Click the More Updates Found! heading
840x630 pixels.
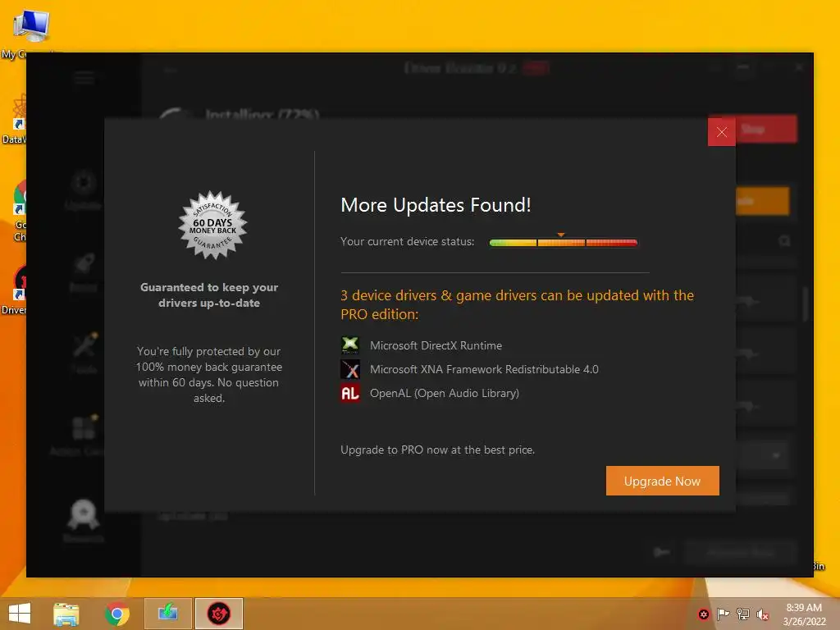pos(436,205)
